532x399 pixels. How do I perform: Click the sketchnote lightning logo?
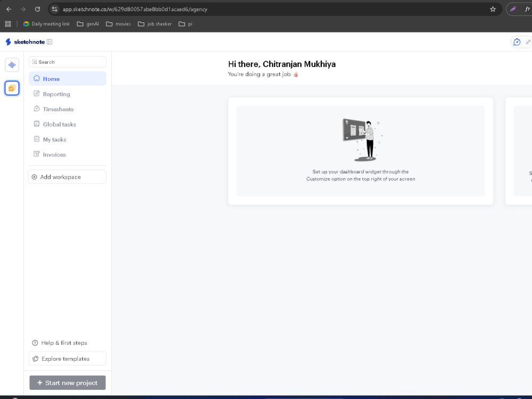8,41
